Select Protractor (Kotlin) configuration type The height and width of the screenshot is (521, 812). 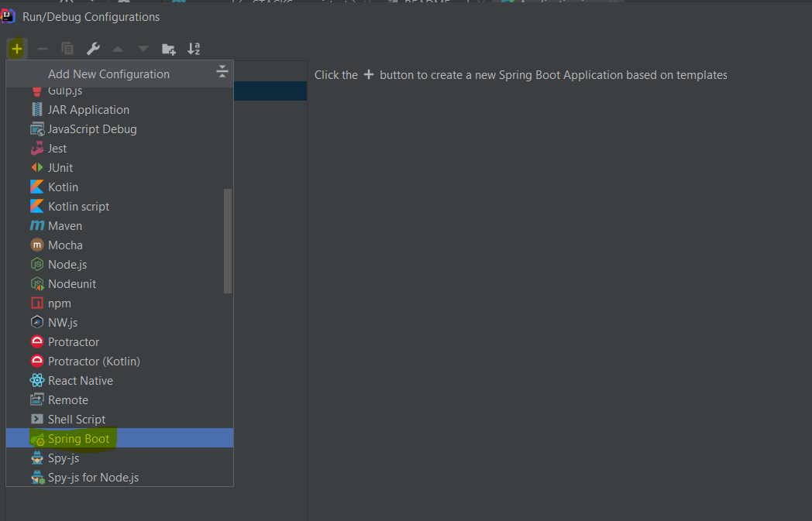pos(119,361)
